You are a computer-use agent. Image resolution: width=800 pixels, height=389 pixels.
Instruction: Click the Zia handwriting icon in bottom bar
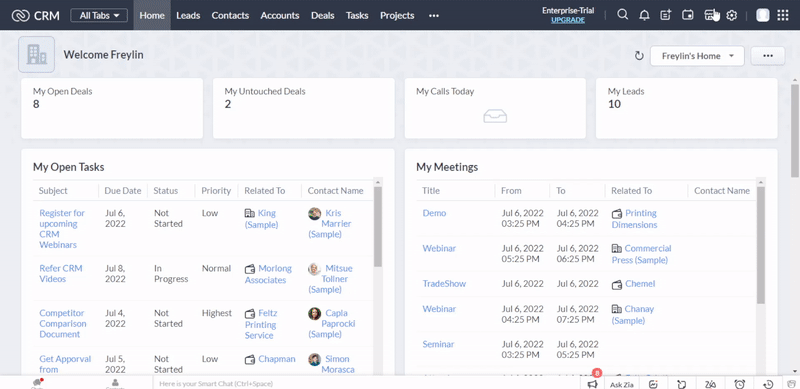tap(710, 384)
